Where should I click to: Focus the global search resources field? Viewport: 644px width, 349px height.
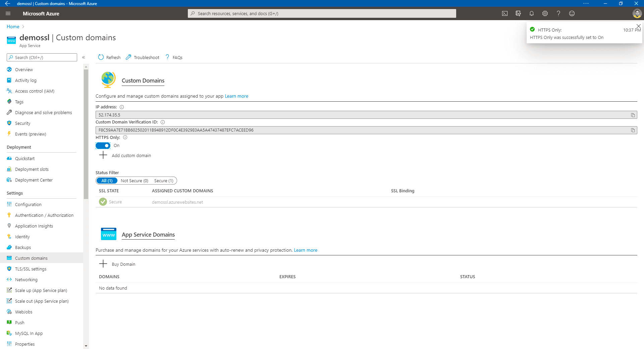tap(322, 13)
